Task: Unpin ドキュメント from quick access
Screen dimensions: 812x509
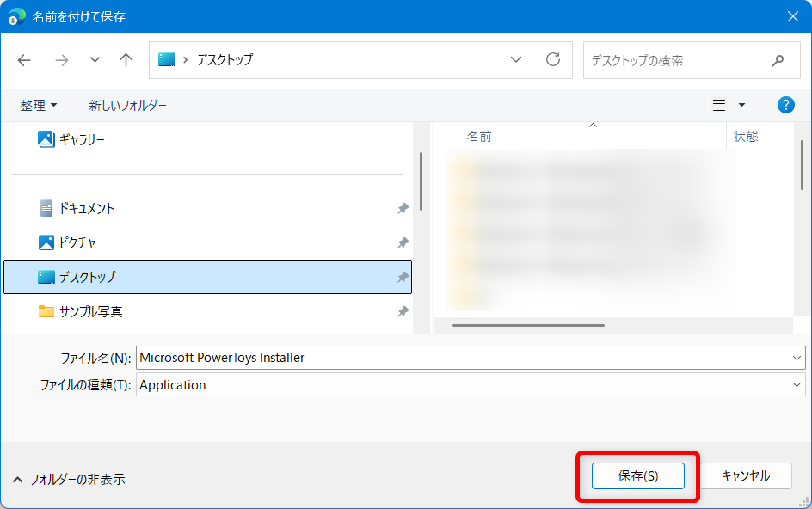Action: (x=402, y=208)
